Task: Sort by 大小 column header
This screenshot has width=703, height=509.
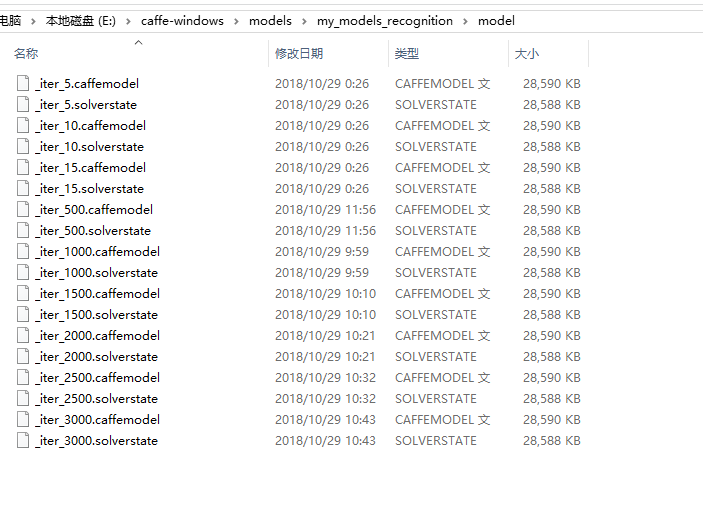Action: [x=527, y=54]
